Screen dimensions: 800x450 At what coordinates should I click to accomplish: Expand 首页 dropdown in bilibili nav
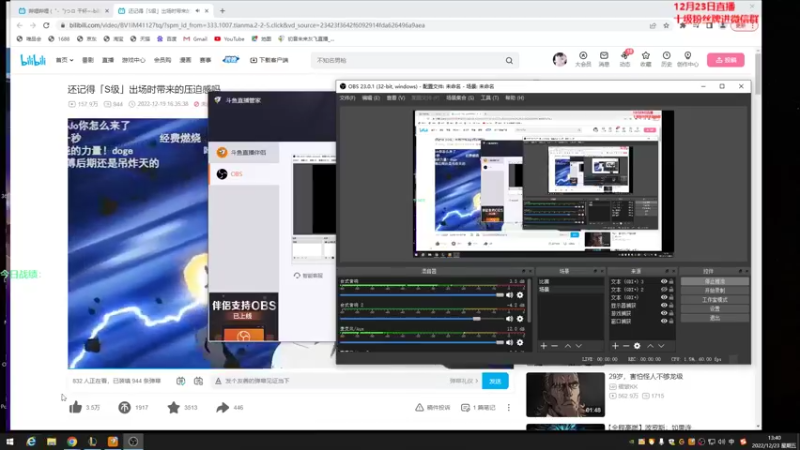[64, 60]
